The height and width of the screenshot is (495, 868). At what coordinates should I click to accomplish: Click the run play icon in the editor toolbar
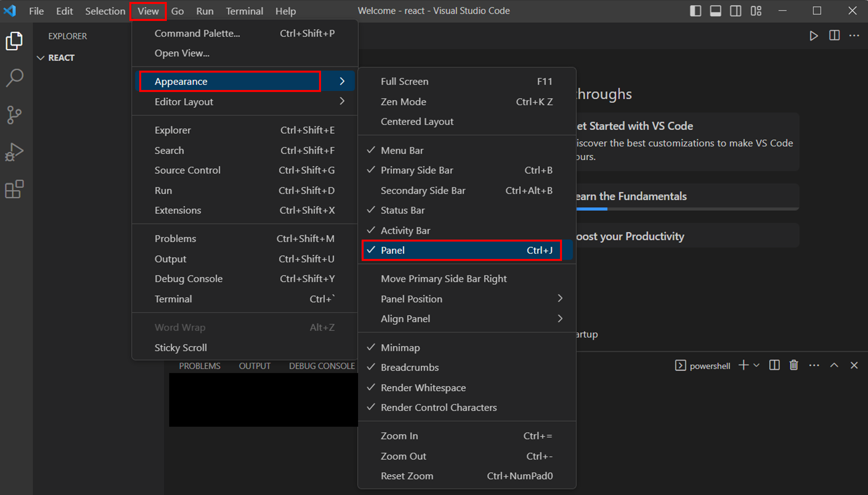coord(813,36)
